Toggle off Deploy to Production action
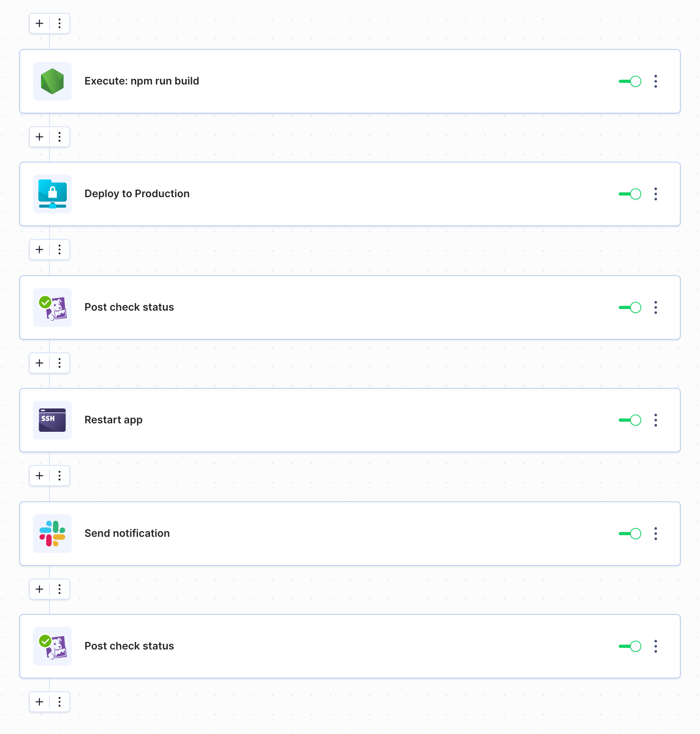The width and height of the screenshot is (700, 734). coord(630,194)
